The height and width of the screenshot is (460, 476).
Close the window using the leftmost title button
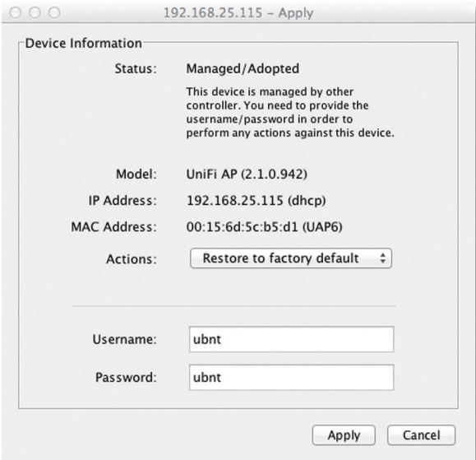click(x=15, y=13)
